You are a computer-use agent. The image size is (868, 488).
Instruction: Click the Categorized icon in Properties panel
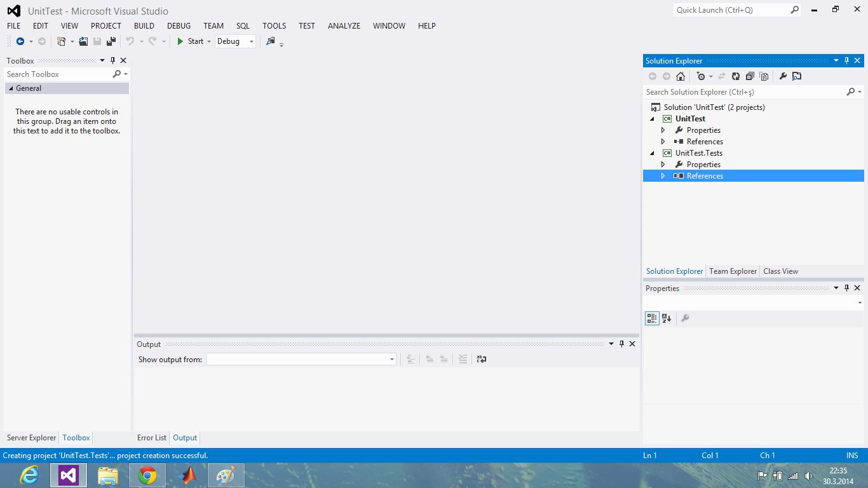tap(652, 318)
